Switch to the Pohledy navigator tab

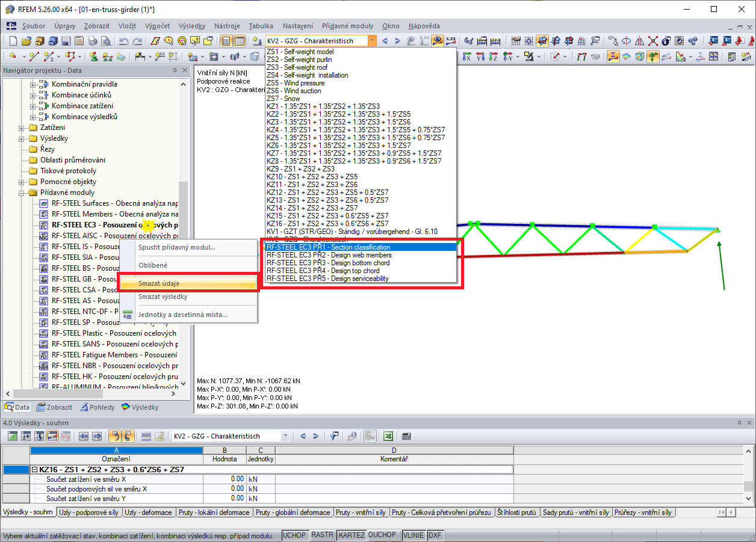98,407
